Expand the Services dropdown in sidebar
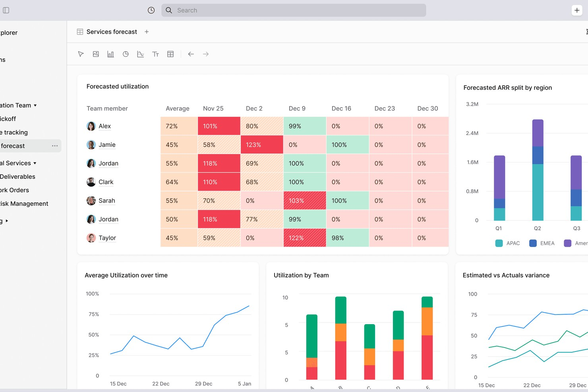Image resolution: width=588 pixels, height=392 pixels. (x=35, y=163)
